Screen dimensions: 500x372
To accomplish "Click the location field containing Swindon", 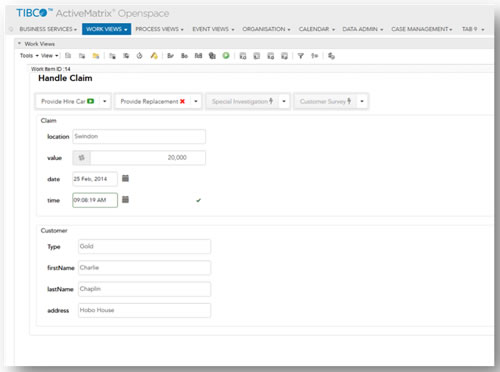I will click(139, 136).
